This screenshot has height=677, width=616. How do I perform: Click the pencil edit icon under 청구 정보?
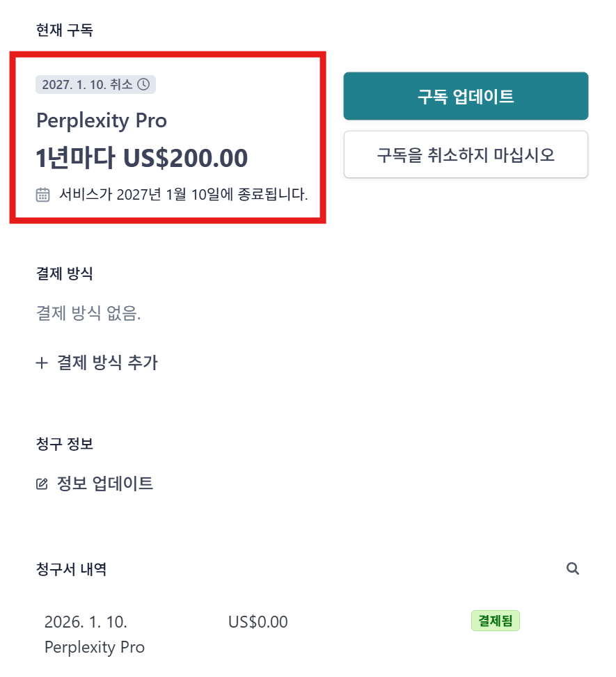42,484
